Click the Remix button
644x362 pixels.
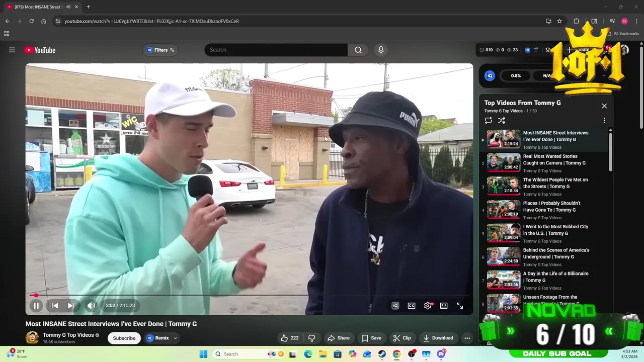(157, 338)
